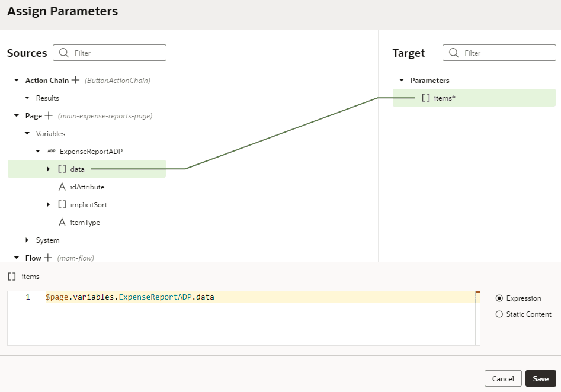The image size is (561, 392).
Task: Click the plus icon next to Page
Action: click(49, 115)
